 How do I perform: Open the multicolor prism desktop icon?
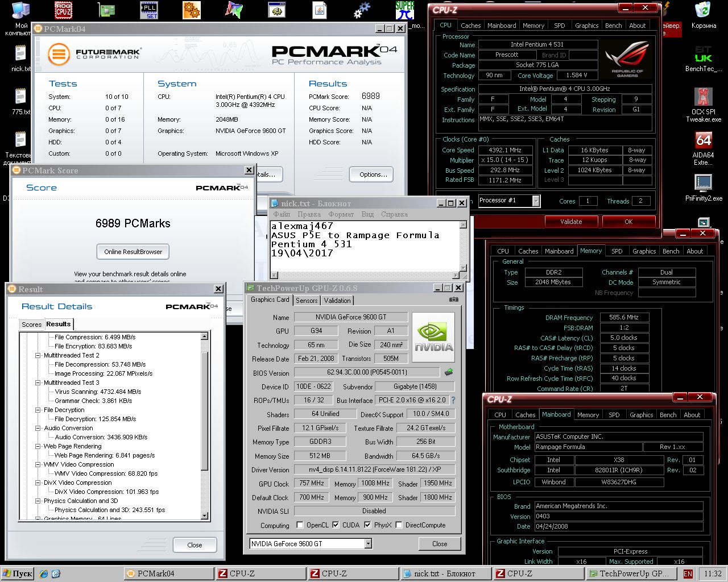pos(234,10)
